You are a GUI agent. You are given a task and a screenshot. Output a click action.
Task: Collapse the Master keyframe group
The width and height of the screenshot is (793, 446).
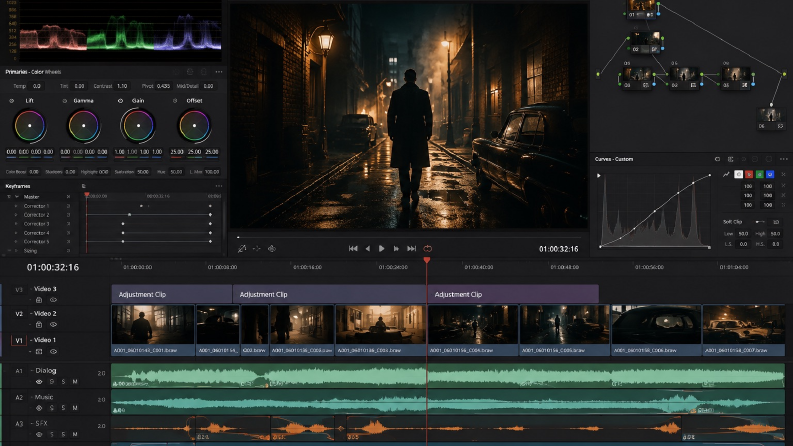click(17, 197)
